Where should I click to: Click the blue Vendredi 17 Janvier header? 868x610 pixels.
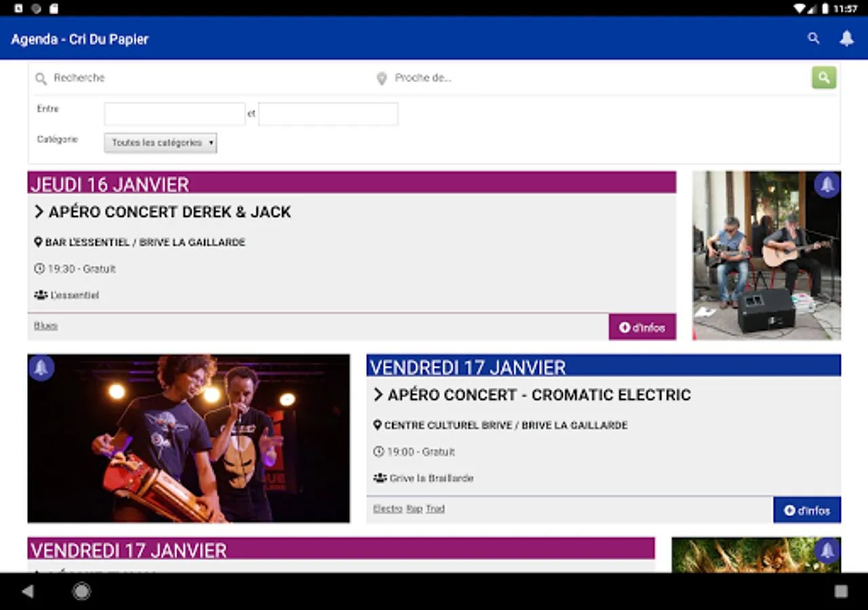604,366
